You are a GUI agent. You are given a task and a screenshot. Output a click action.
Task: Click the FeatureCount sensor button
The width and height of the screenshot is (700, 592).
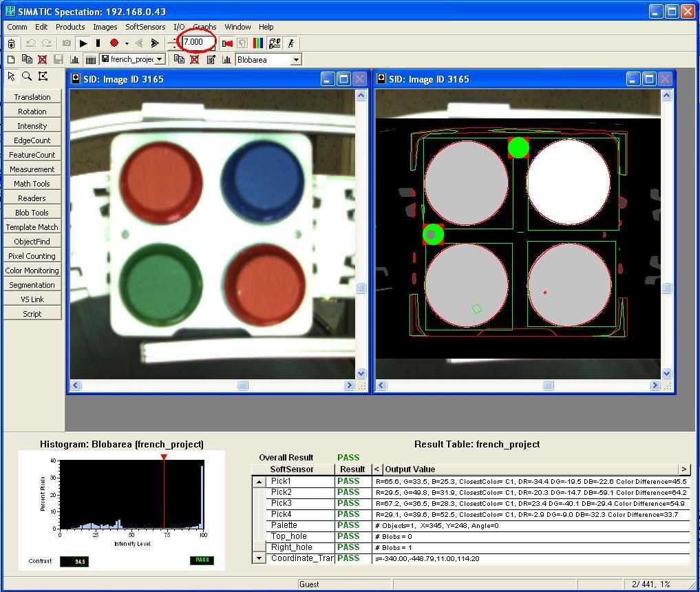(32, 155)
